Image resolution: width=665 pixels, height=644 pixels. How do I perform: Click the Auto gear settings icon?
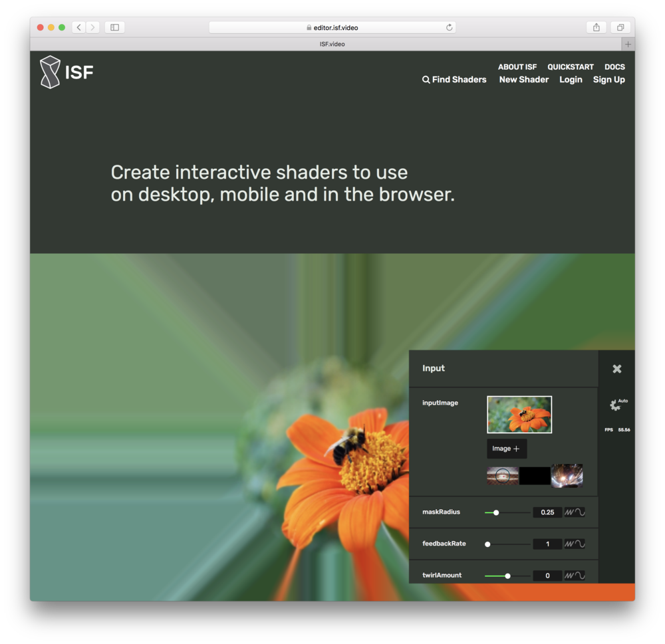click(x=615, y=405)
